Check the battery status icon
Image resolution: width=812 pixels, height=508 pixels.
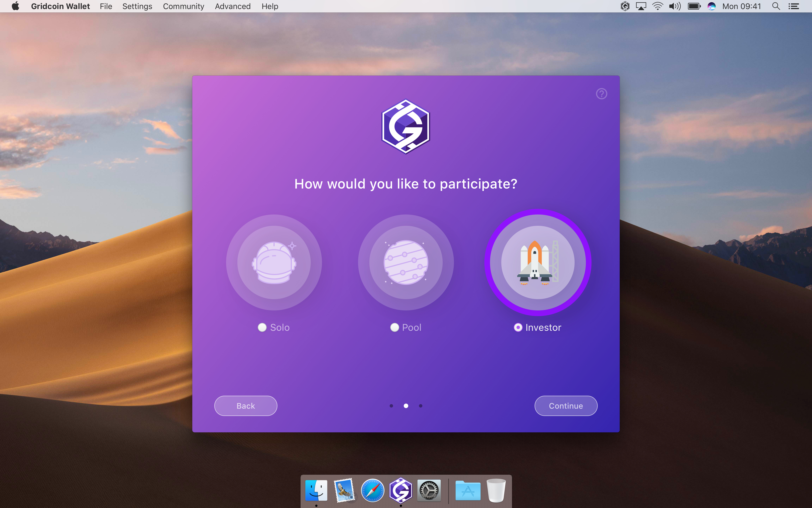(694, 6)
